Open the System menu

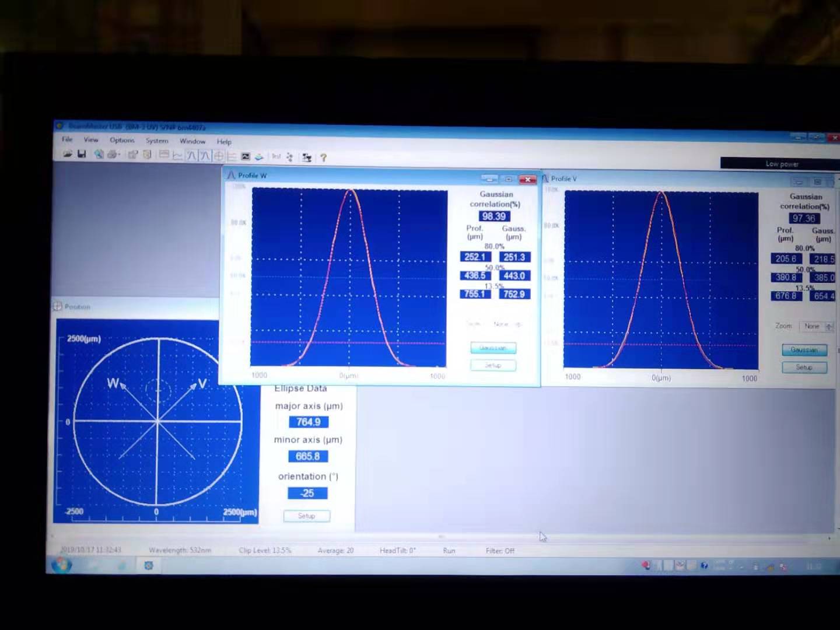[x=156, y=141]
